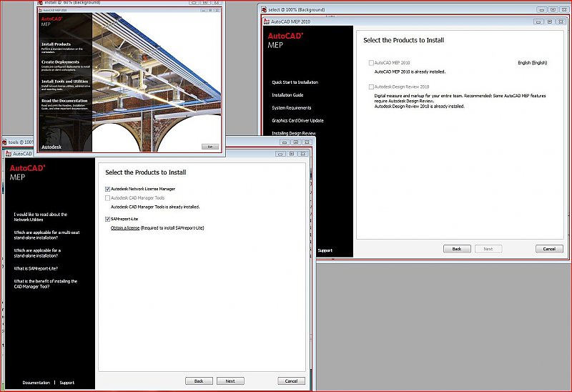Open Read the Documentation entry
This screenshot has width=572, height=392.
tap(64, 101)
